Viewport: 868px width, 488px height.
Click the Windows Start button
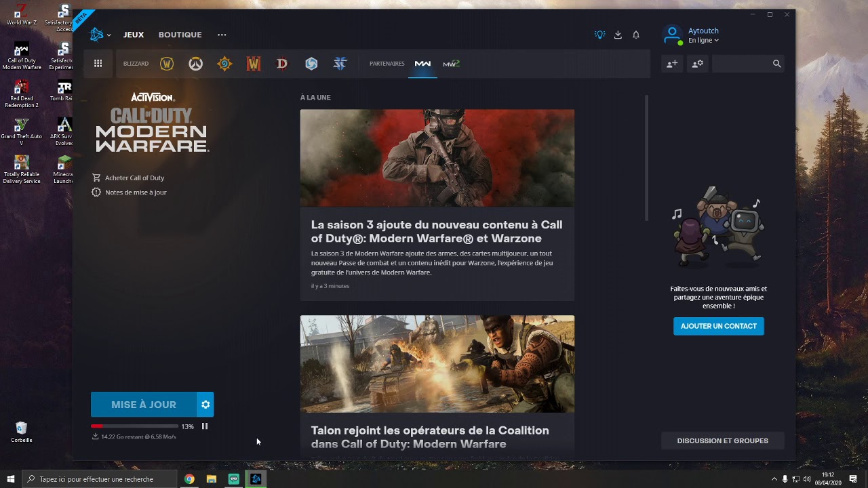point(11,479)
